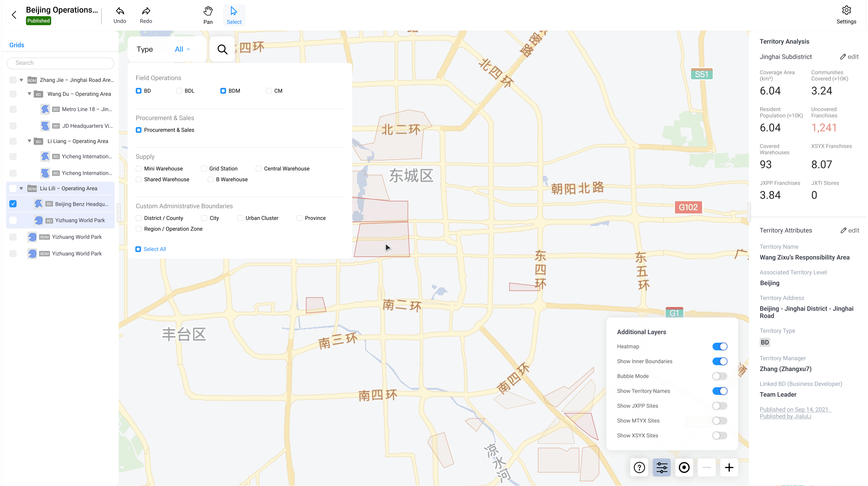This screenshot has height=486, width=868.
Task: Zoom in with the plus button
Action: pyautogui.click(x=729, y=467)
